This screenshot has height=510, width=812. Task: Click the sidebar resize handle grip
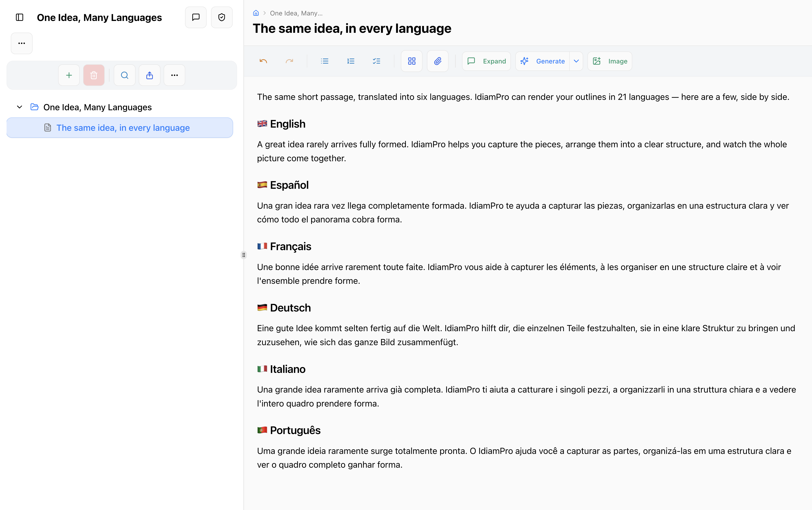click(x=244, y=255)
